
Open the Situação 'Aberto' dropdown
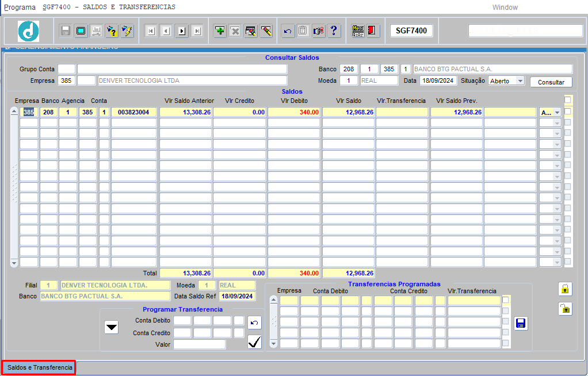tap(520, 81)
